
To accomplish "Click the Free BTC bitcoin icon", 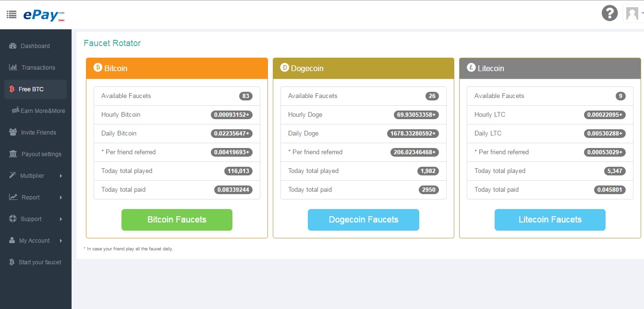I will click(12, 89).
